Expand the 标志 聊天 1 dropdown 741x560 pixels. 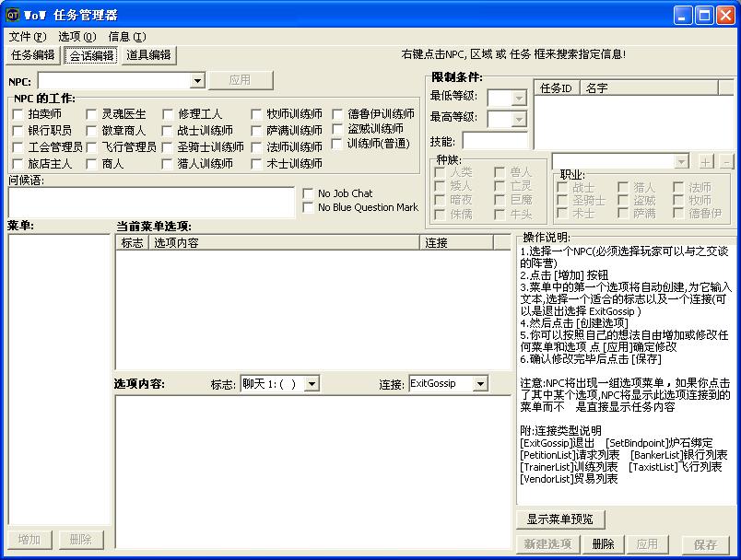pyautogui.click(x=312, y=383)
